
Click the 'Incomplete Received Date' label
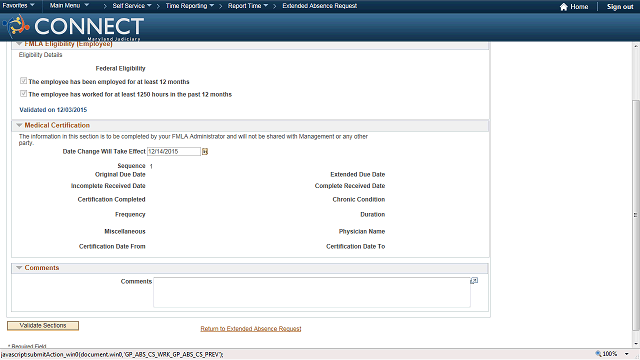click(108, 186)
